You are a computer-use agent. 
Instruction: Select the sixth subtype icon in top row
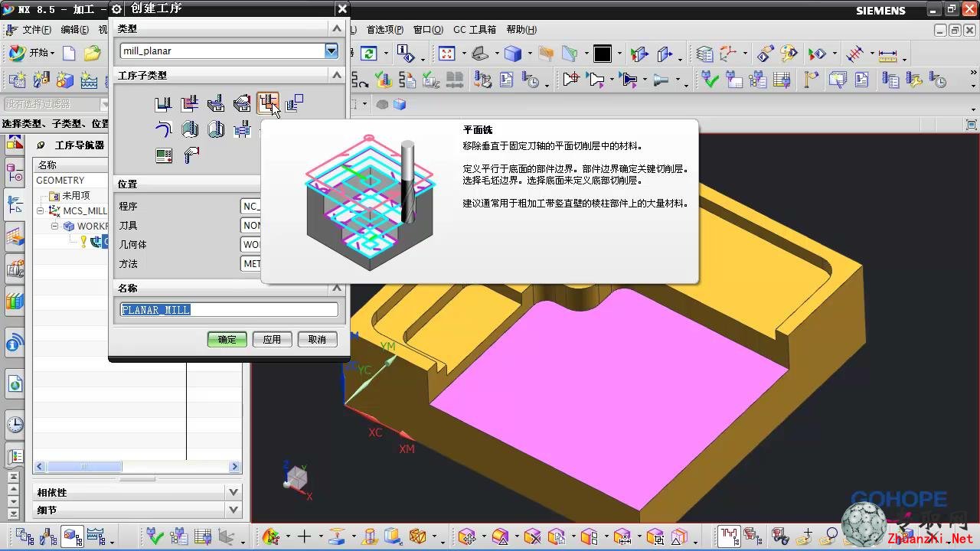coord(294,103)
